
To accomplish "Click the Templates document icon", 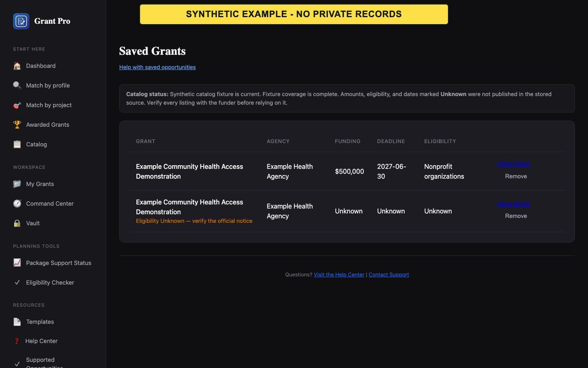I will [x=17, y=322].
